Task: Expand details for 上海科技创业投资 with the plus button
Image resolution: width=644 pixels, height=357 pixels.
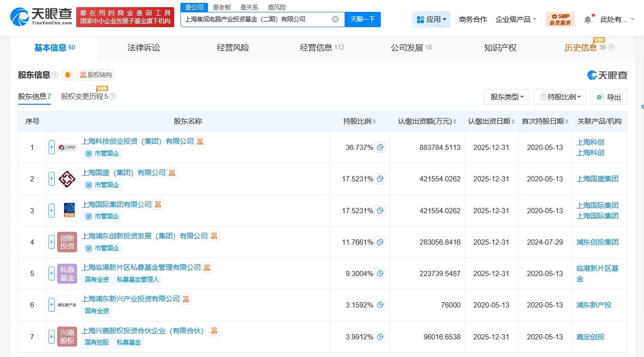Action: [51, 148]
